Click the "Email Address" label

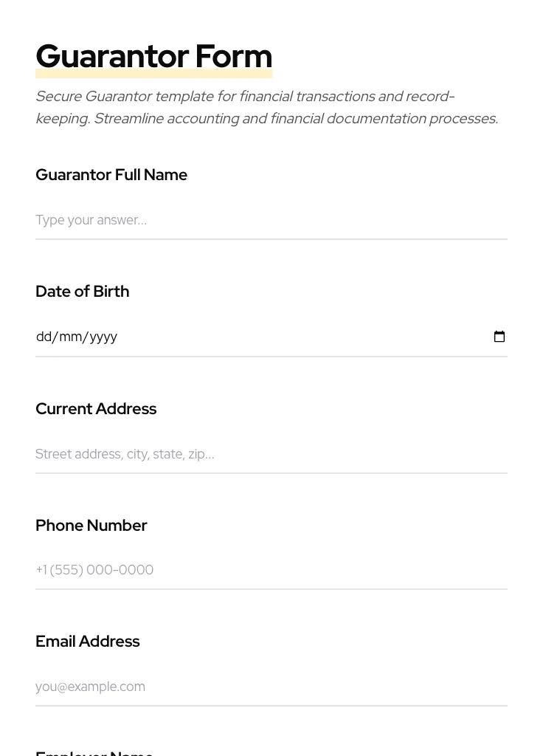coord(88,642)
